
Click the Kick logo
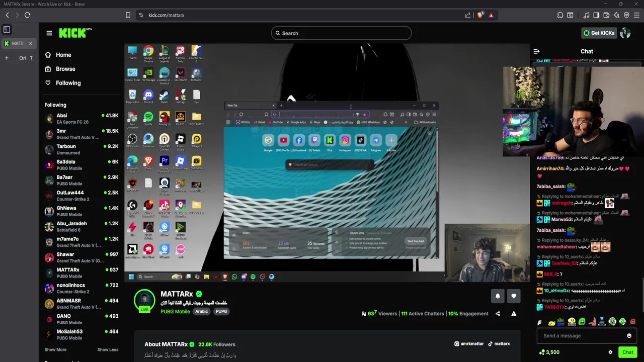[75, 33]
